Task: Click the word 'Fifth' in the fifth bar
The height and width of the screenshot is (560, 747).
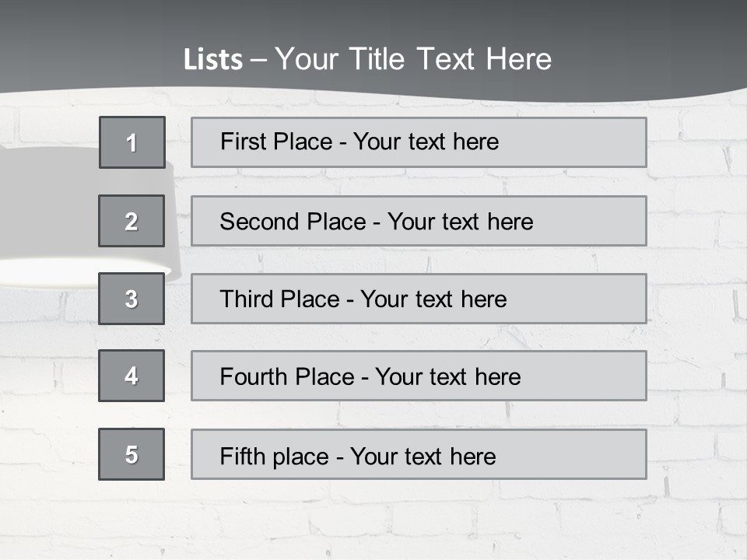Action: tap(242, 456)
